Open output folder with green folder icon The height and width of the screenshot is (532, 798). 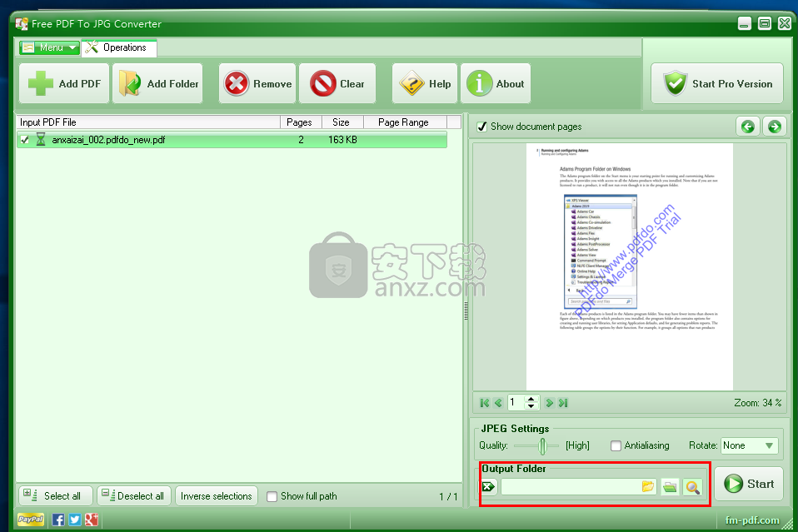pyautogui.click(x=671, y=487)
